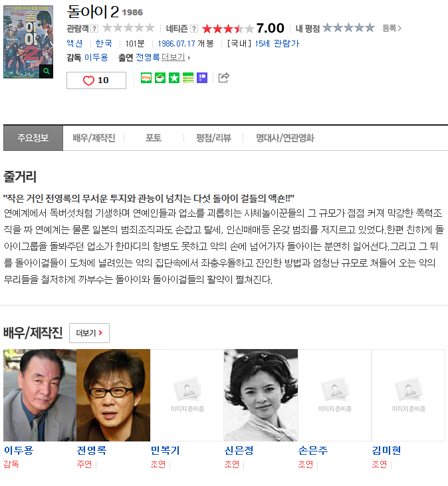Set my rating on 내 평점 stars
The width and height of the screenshot is (448, 486).
(x=348, y=28)
